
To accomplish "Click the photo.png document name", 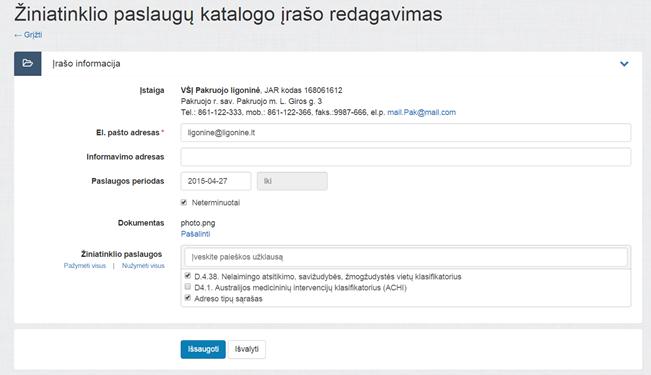I will pyautogui.click(x=198, y=223).
